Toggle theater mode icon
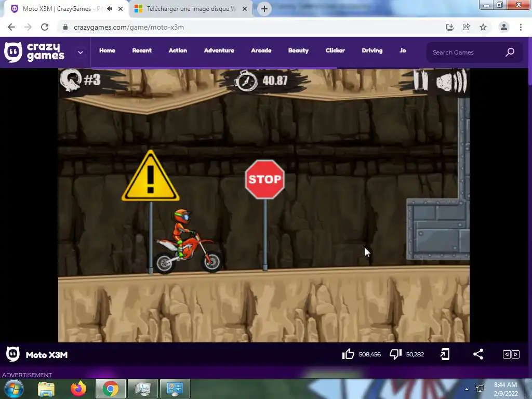This screenshot has height=399, width=532. point(511,354)
